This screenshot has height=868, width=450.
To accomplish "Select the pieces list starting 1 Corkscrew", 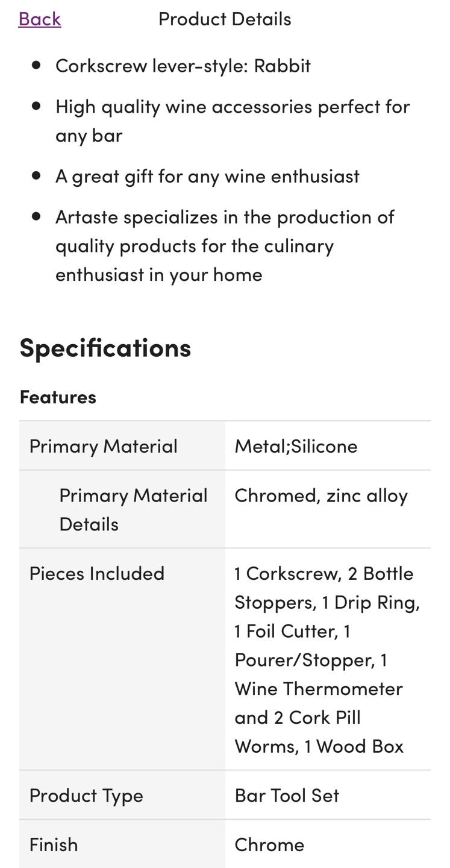I will click(x=327, y=659).
